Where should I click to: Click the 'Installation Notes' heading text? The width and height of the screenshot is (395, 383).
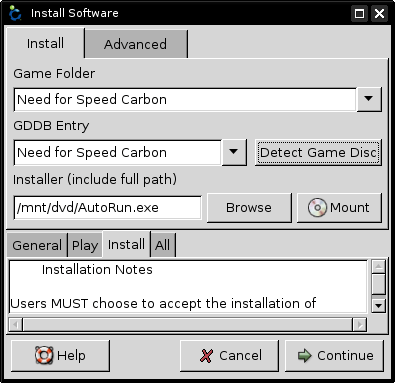click(x=97, y=269)
